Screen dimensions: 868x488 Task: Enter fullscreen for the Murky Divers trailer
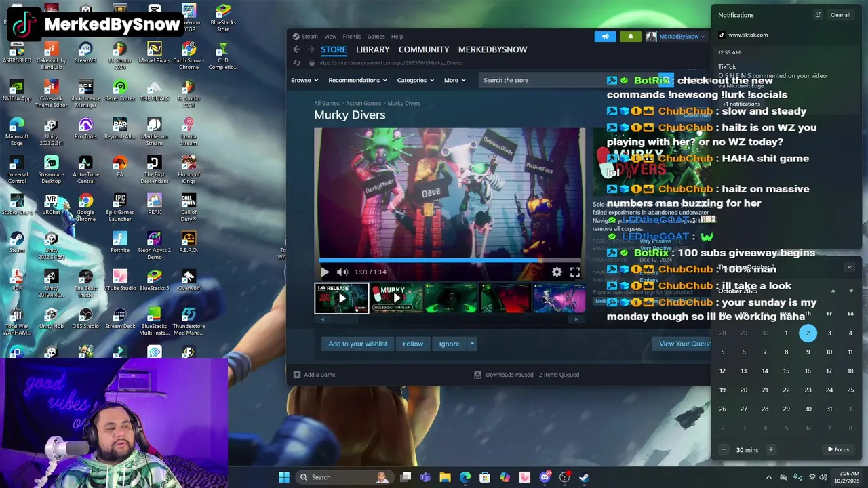coord(574,272)
